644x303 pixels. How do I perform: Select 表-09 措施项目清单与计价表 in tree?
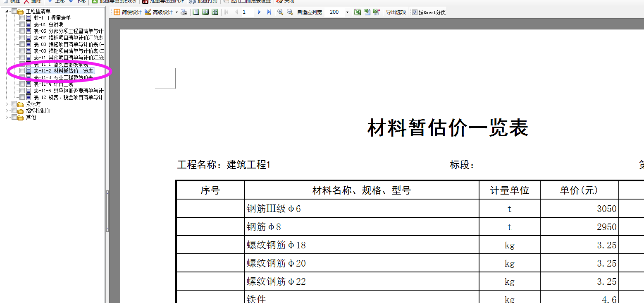[x=69, y=51]
